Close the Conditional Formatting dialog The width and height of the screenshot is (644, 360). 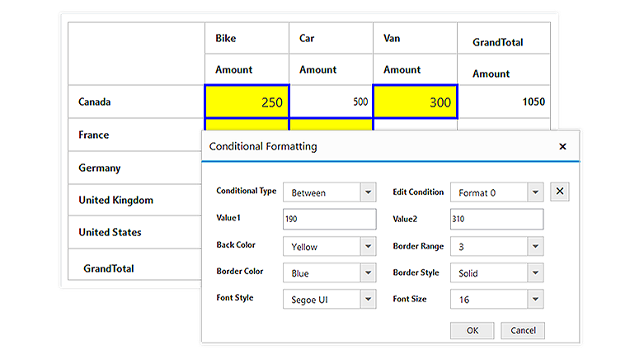click(x=562, y=147)
